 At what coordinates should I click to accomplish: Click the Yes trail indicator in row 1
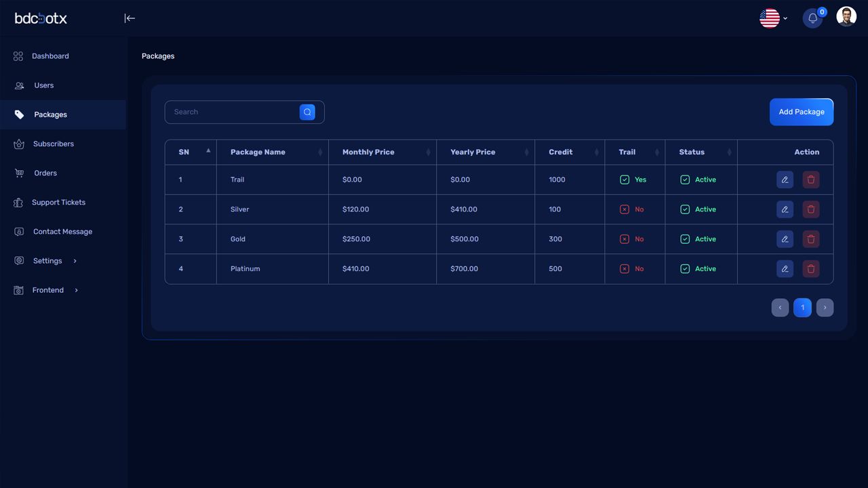pos(633,180)
